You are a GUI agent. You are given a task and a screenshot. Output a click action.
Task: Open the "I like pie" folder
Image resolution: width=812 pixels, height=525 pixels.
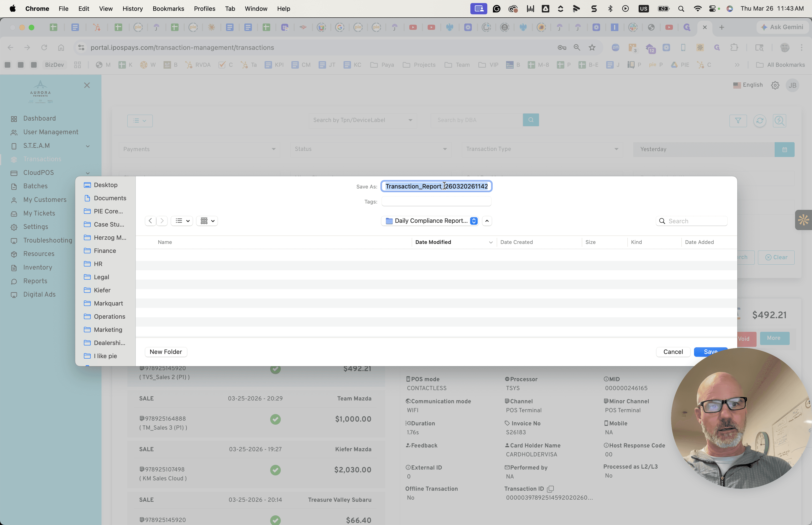click(x=105, y=356)
